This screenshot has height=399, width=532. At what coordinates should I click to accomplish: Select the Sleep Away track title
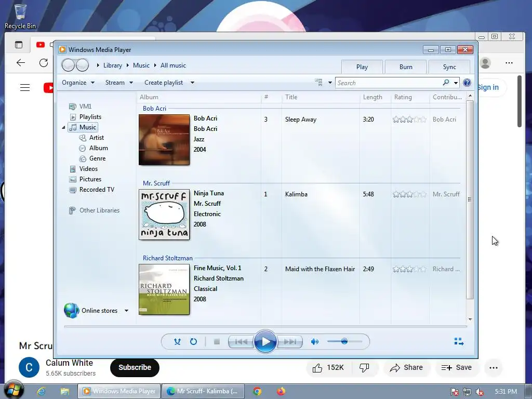[x=301, y=119]
